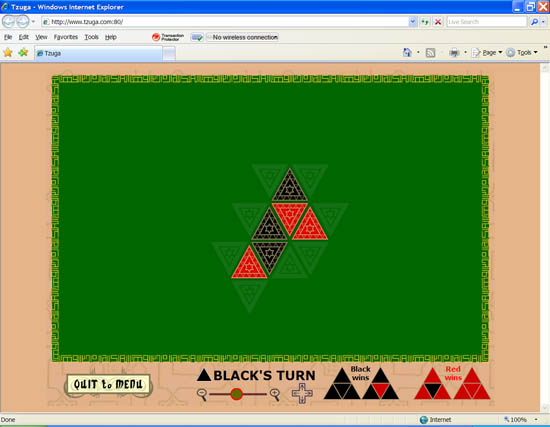The height and width of the screenshot is (427, 550).
Task: Open the Page dropdown menu
Action: (487, 53)
